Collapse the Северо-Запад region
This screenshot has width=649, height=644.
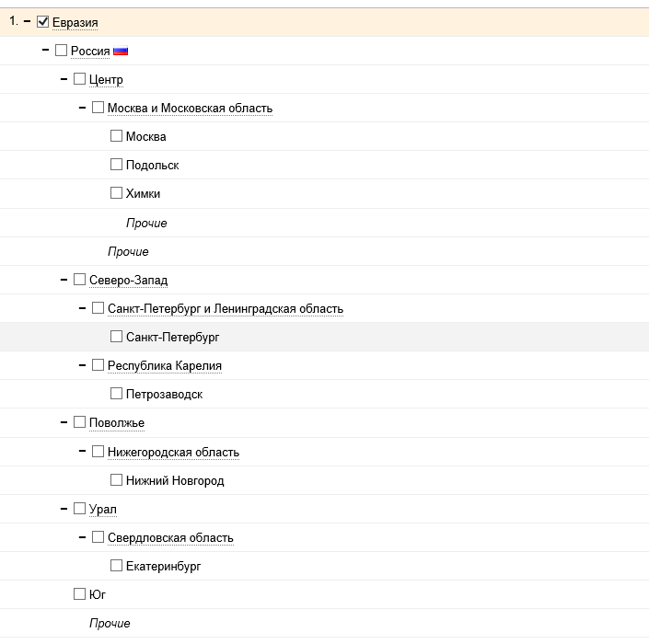click(64, 279)
